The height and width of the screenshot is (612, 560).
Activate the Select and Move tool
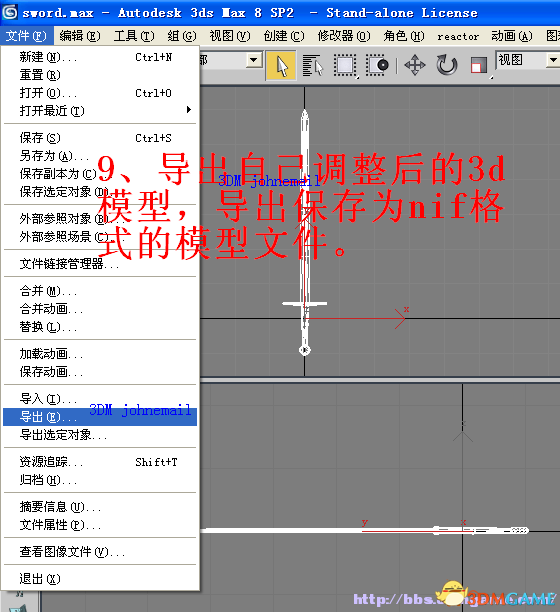pyautogui.click(x=414, y=66)
